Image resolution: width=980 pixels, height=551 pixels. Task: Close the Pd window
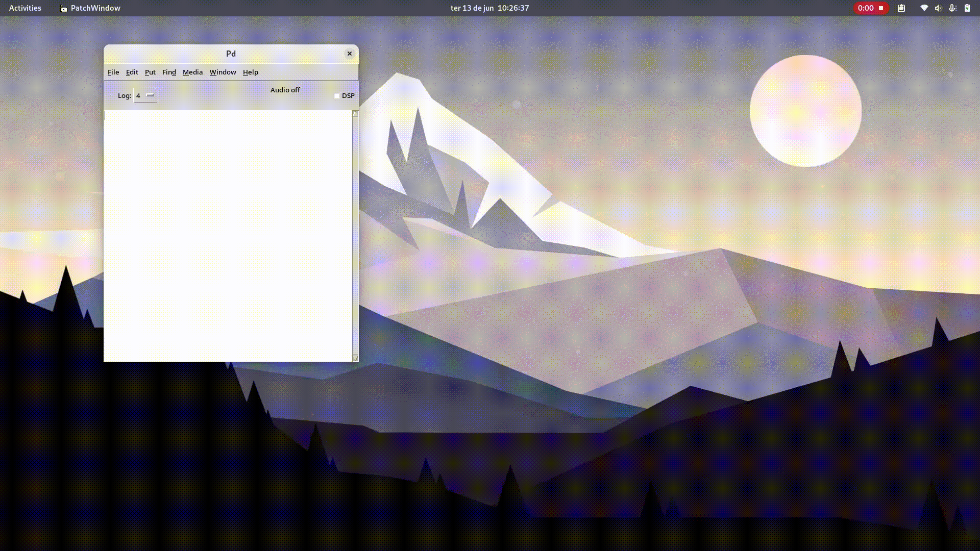point(350,54)
